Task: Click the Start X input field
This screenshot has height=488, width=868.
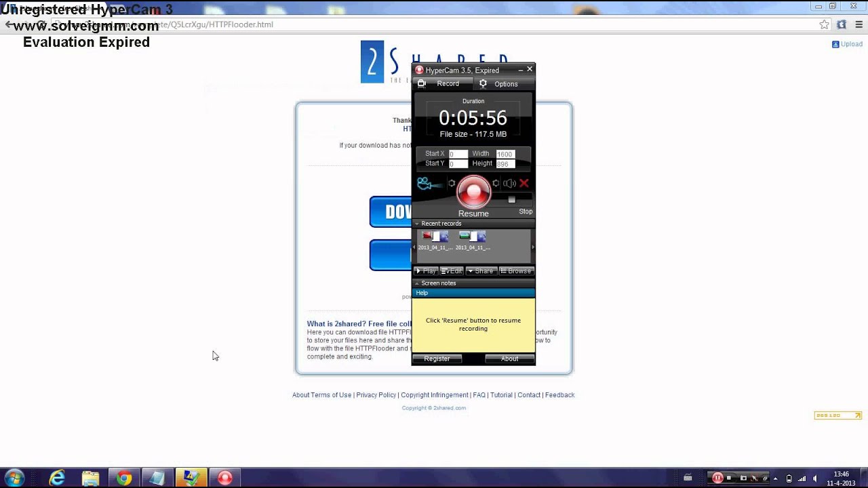Action: (458, 154)
